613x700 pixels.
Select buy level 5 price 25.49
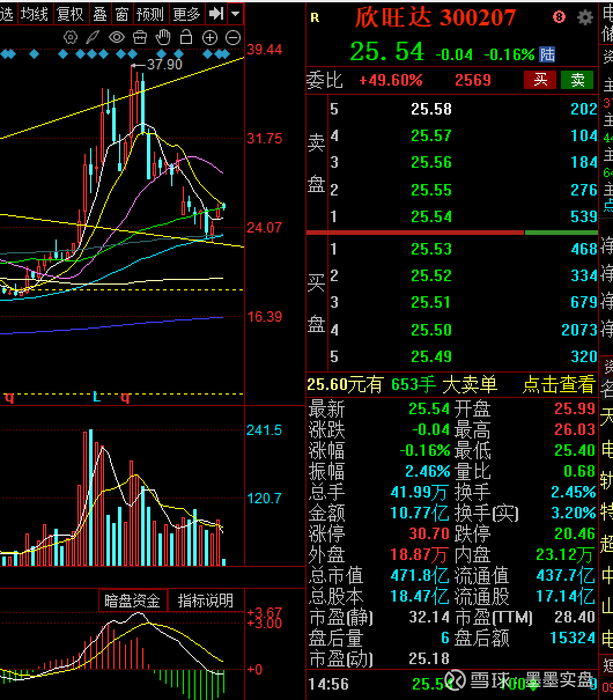pyautogui.click(x=431, y=356)
